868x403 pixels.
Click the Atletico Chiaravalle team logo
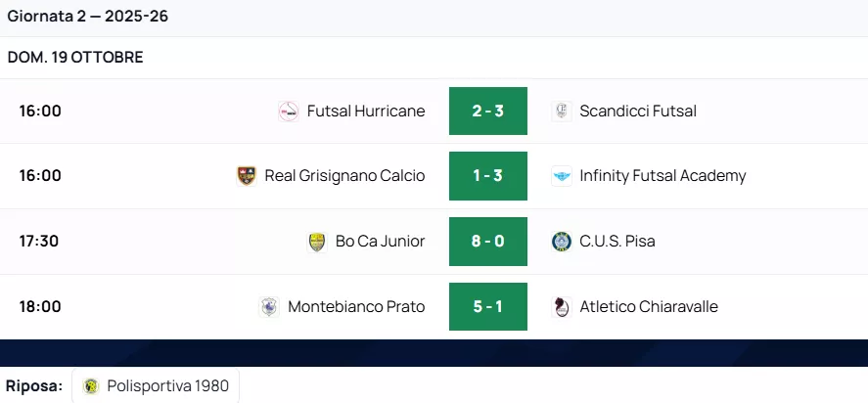[561, 307]
